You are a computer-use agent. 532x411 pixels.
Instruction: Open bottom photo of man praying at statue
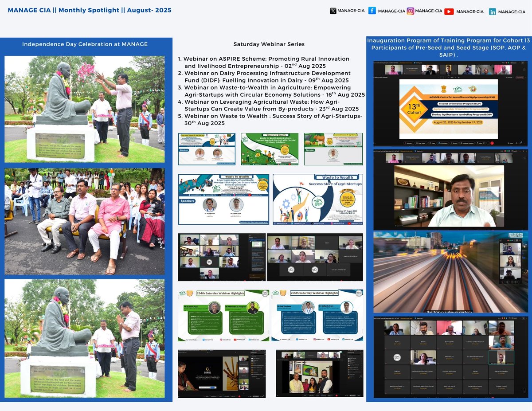(x=85, y=338)
